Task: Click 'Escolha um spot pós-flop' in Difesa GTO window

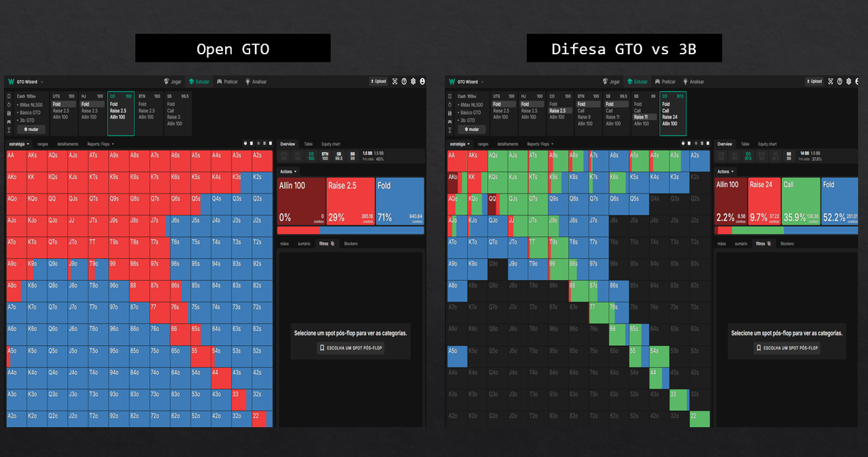Action: tap(787, 348)
